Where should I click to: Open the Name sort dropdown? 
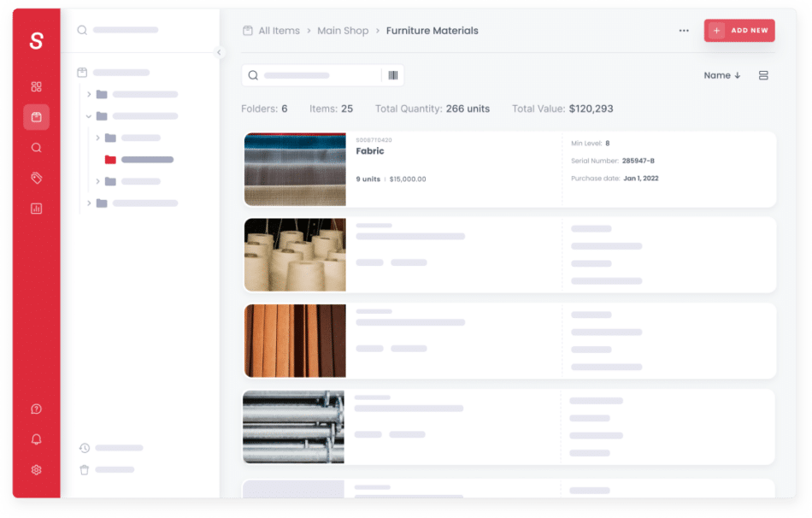721,75
